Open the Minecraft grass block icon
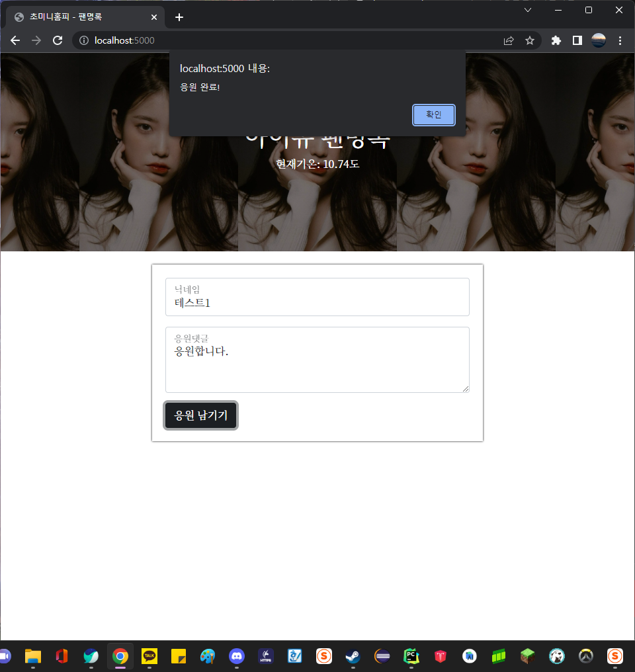Image resolution: width=635 pixels, height=672 pixels. tap(528, 655)
